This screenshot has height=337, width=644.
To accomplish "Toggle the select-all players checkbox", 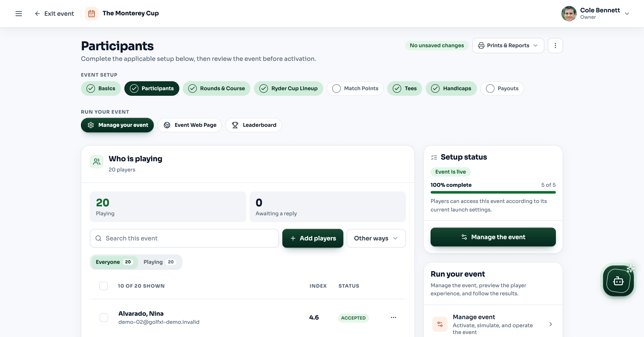I will pos(103,286).
